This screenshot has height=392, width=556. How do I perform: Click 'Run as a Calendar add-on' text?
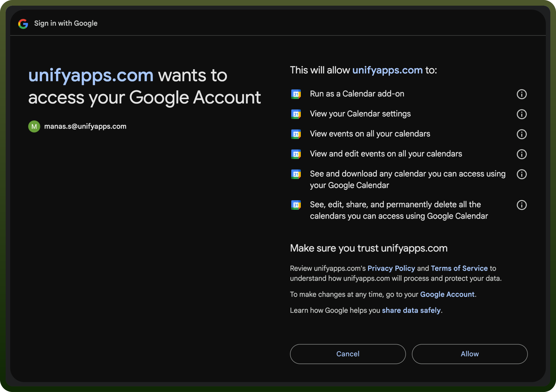(357, 94)
